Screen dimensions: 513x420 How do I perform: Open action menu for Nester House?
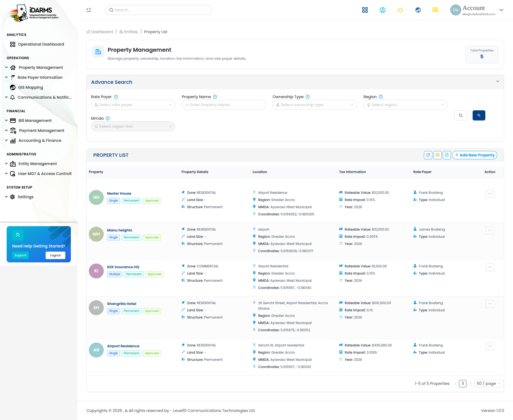490,194
